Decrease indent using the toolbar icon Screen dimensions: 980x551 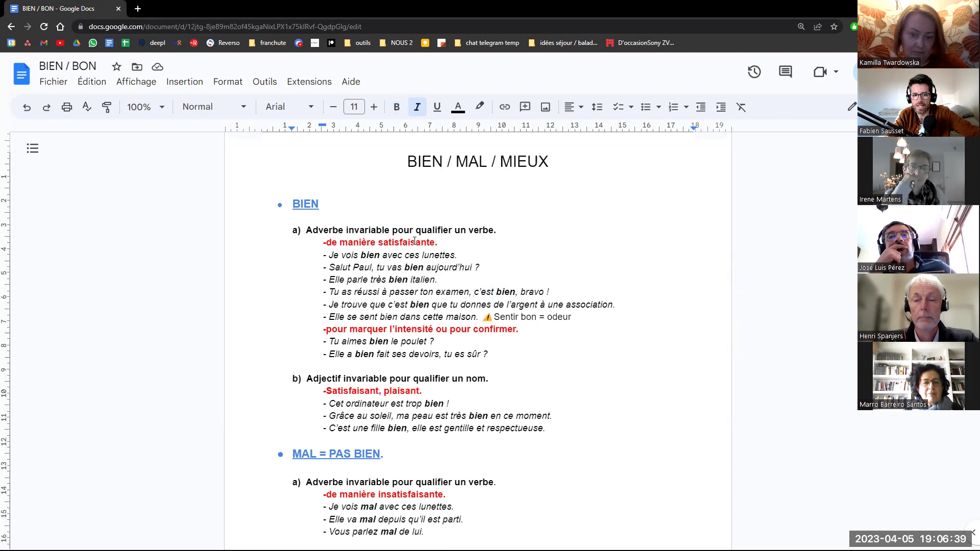point(701,107)
